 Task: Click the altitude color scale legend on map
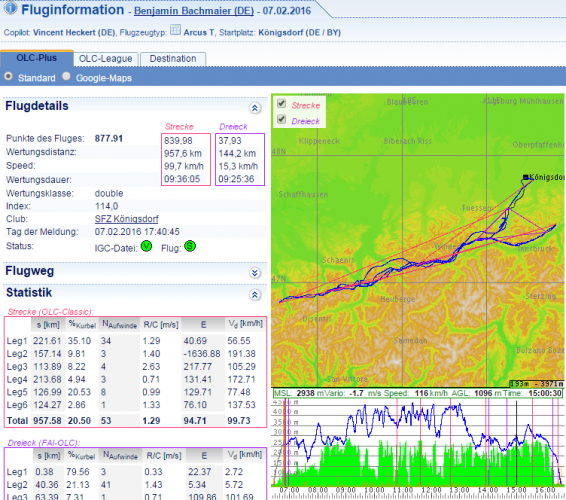click(x=537, y=383)
